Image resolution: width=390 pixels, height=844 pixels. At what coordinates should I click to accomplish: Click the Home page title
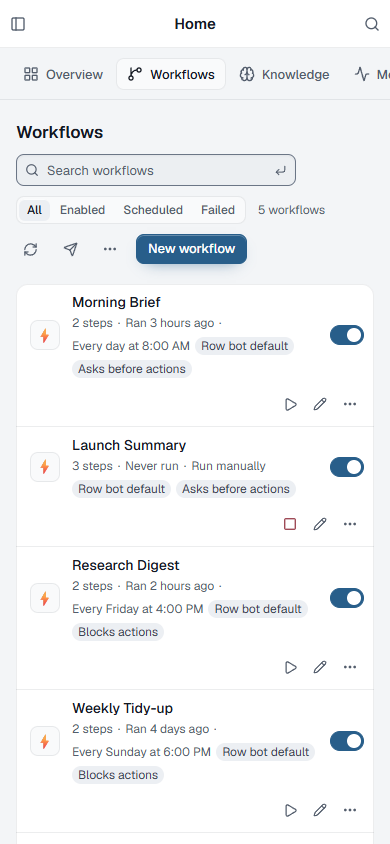coord(195,24)
